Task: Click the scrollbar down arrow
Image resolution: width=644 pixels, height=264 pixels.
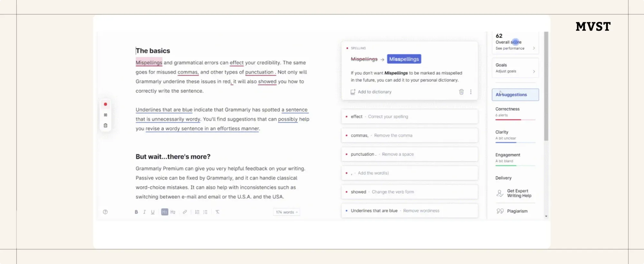Action: pos(546,216)
